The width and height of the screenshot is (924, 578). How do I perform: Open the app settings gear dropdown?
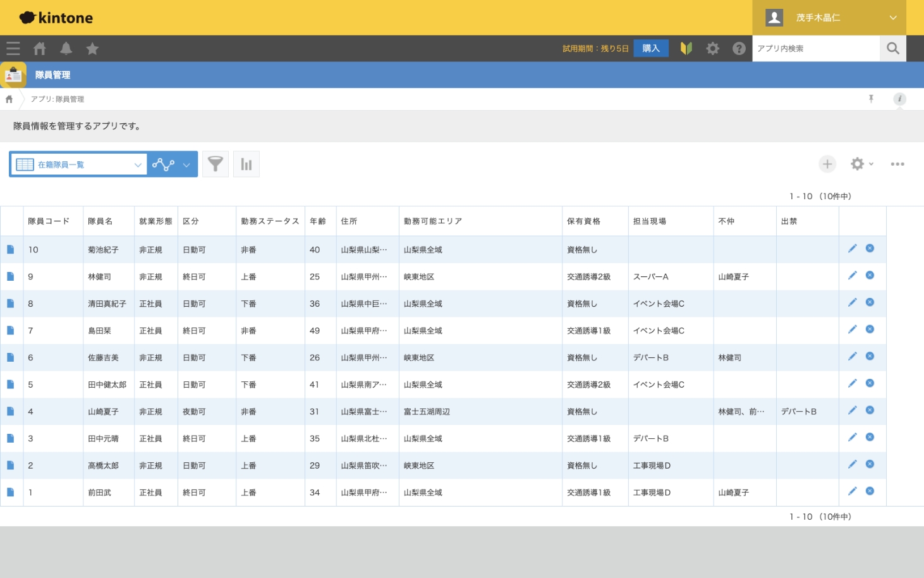[x=861, y=164]
